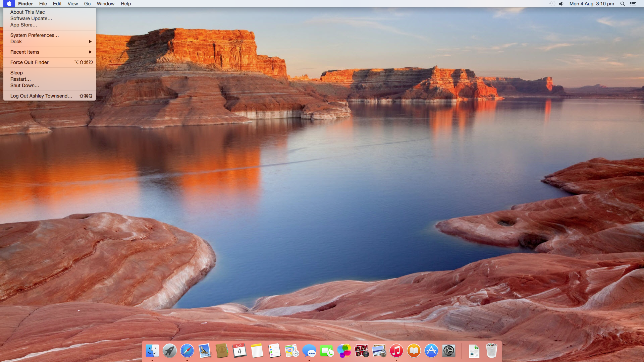
Task: Launch FaceTime from the Dock
Action: click(x=327, y=351)
